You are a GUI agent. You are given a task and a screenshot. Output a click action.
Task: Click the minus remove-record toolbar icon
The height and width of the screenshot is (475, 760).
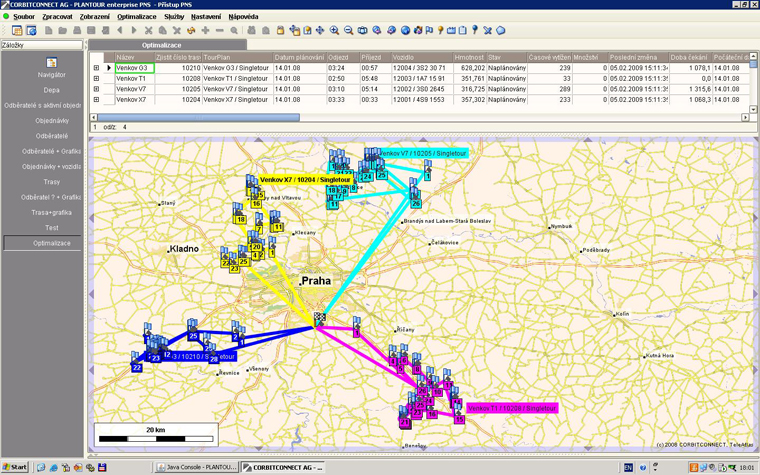click(220, 31)
